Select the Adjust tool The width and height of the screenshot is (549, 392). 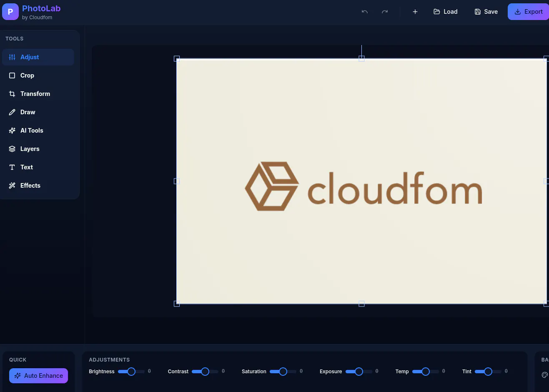pos(38,57)
